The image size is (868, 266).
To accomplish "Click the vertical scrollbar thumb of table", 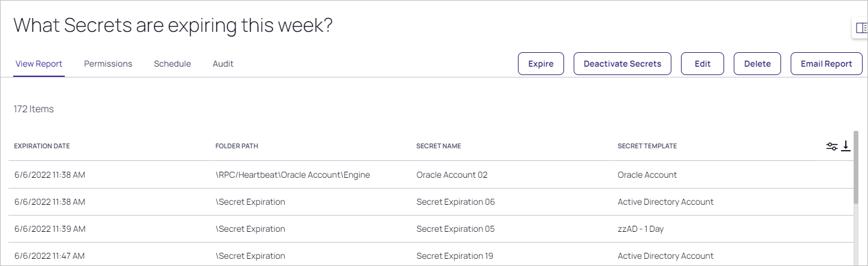I will [x=857, y=167].
